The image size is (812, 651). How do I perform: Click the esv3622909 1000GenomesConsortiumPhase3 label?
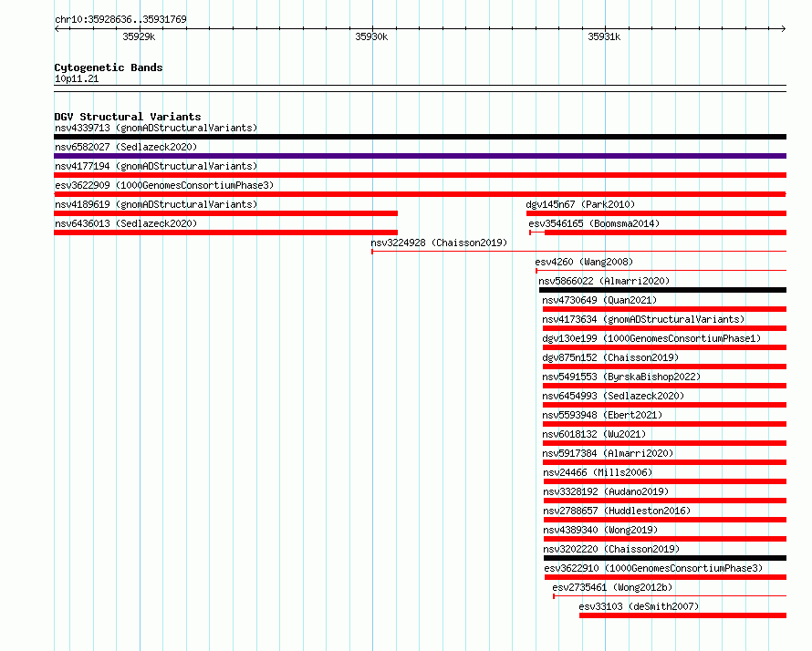click(x=164, y=185)
